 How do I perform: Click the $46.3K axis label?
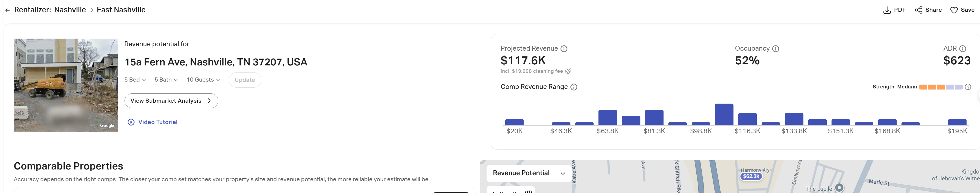[561, 131]
